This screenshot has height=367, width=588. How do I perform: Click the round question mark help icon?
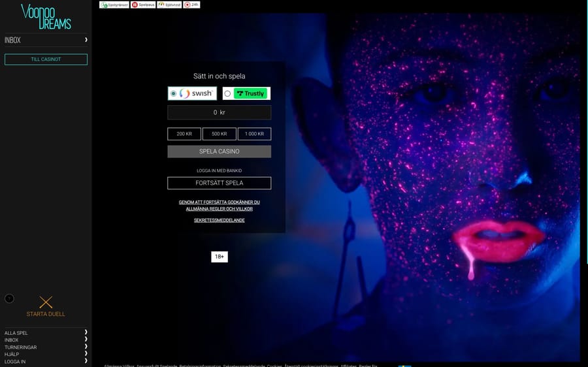pyautogui.click(x=9, y=298)
